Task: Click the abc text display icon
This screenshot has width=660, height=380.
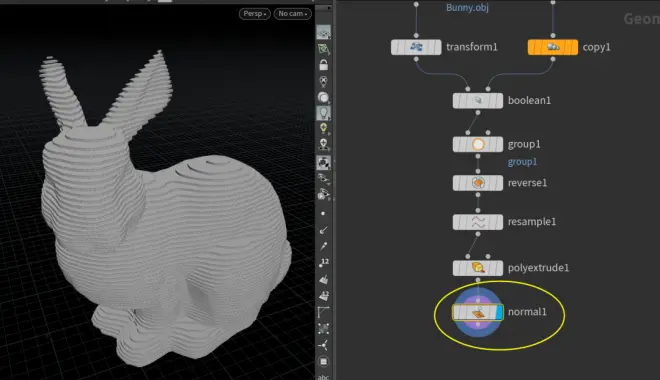Action: (x=323, y=377)
